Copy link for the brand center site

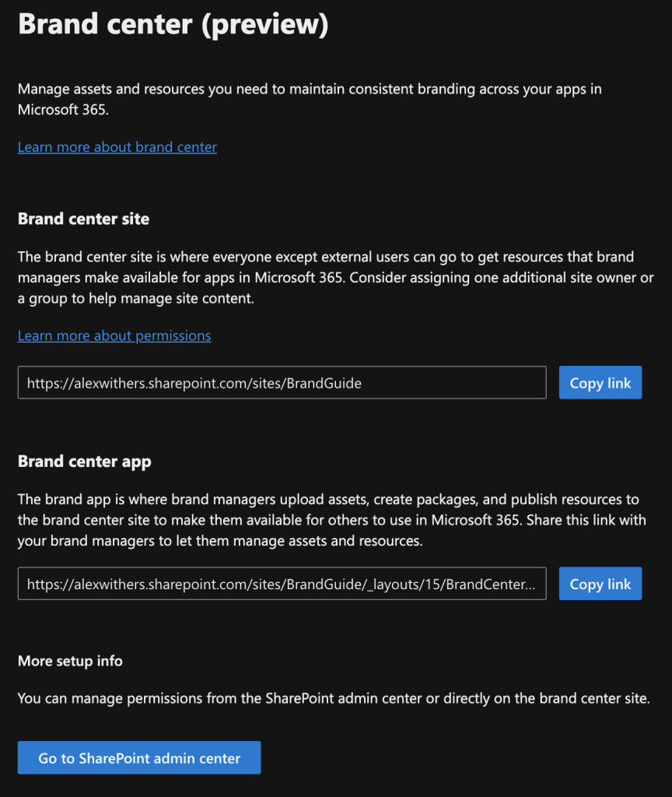coord(600,383)
